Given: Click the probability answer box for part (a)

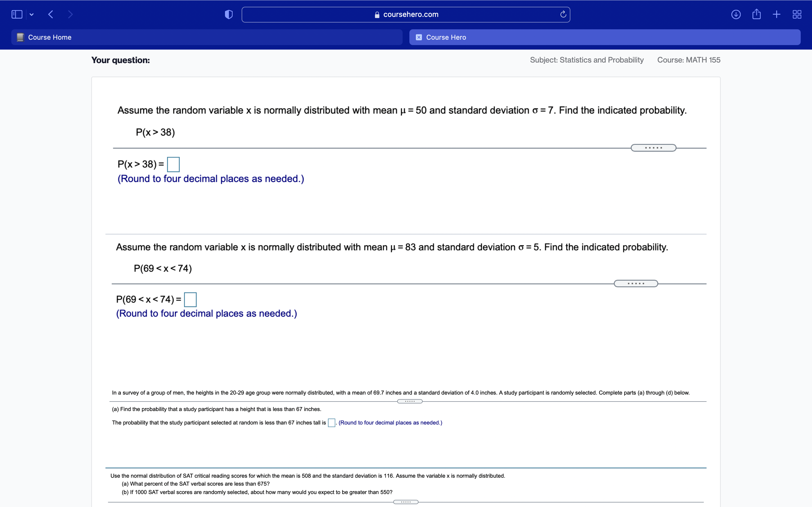Looking at the screenshot, I should point(331,423).
